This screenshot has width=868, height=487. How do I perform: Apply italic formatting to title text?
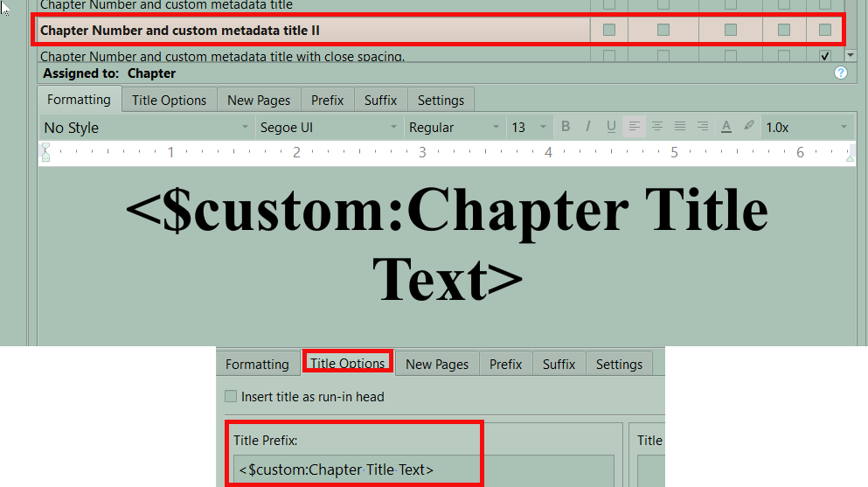point(588,127)
